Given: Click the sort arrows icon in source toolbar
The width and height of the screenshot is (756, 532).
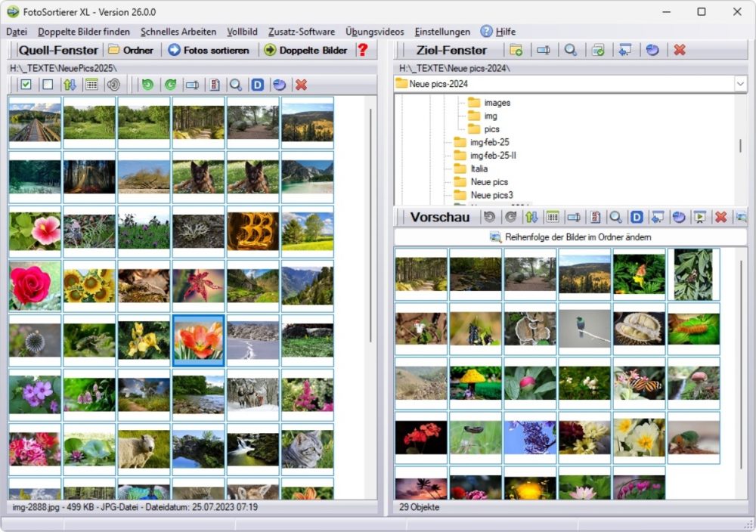Looking at the screenshot, I should 70,85.
